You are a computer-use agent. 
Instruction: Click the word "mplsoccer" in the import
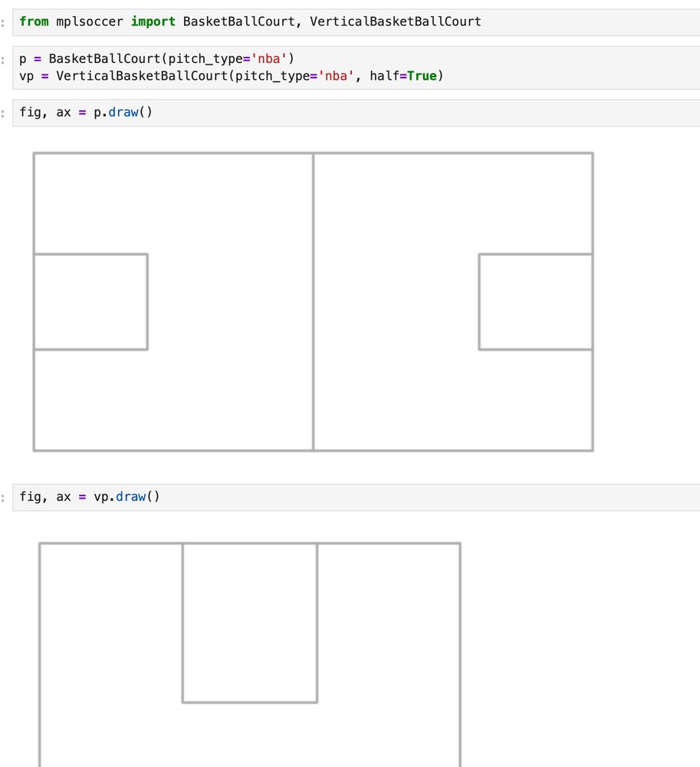[x=90, y=22]
